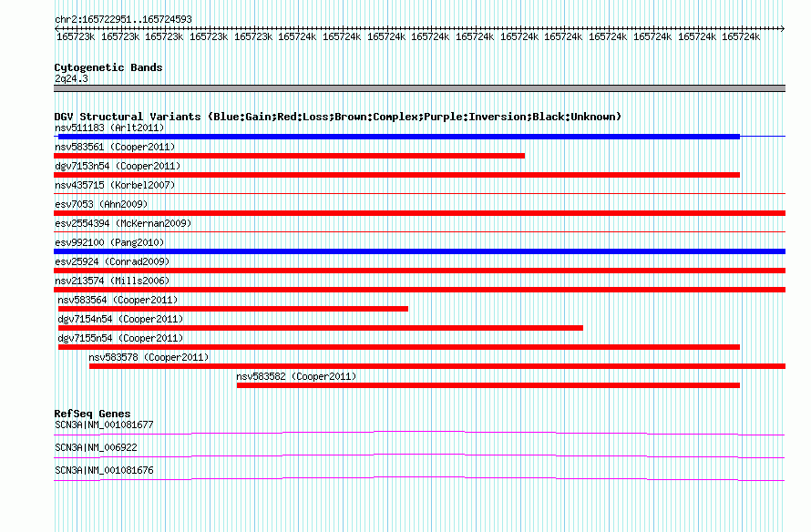
Task: Click the esv992100 (Pang2010) label text
Action: 109,242
